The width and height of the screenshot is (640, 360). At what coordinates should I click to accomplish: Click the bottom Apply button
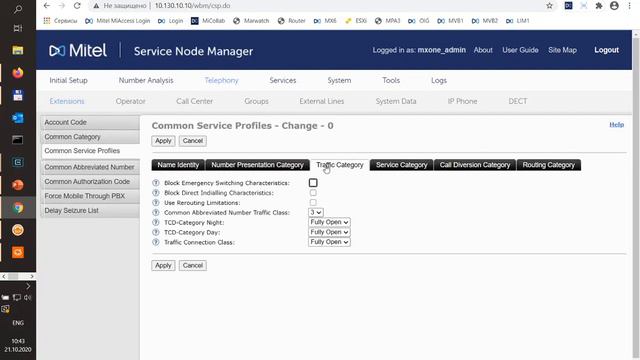pyautogui.click(x=163, y=265)
